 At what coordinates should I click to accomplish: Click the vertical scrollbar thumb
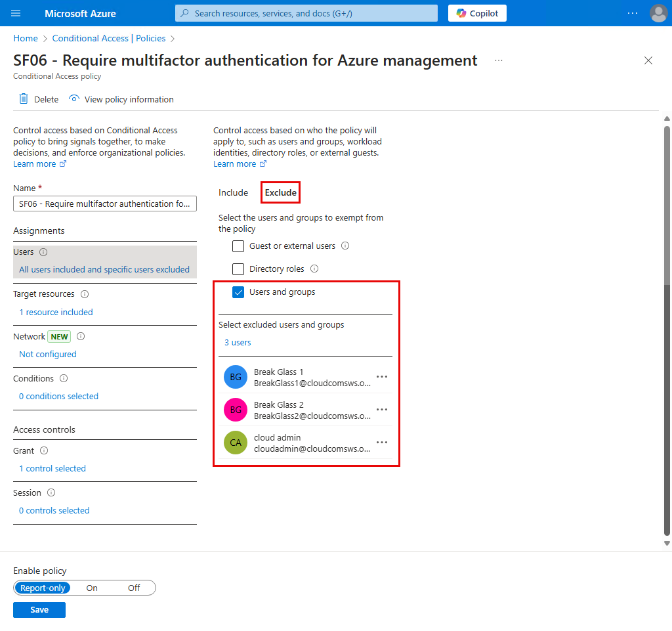click(667, 330)
